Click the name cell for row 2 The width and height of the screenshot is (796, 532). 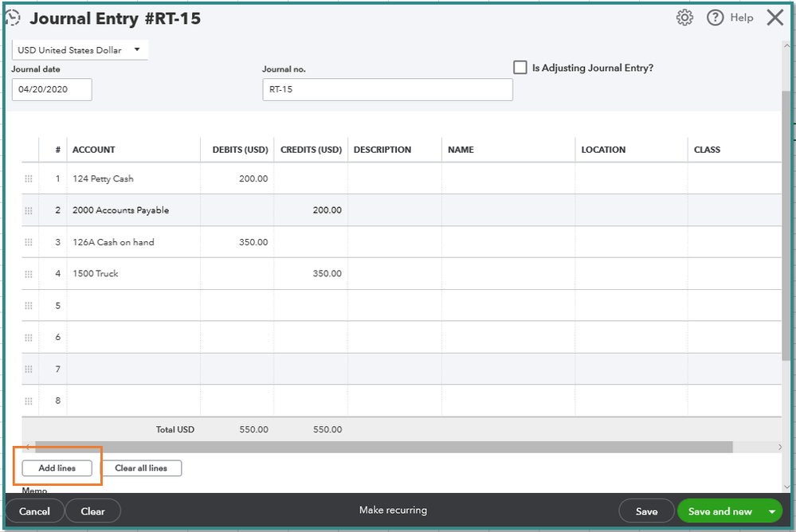pos(508,210)
